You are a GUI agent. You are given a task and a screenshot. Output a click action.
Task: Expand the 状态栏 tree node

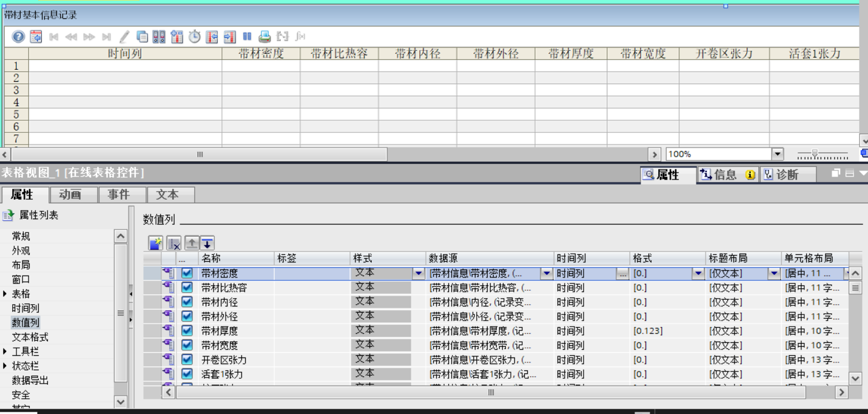click(x=5, y=366)
